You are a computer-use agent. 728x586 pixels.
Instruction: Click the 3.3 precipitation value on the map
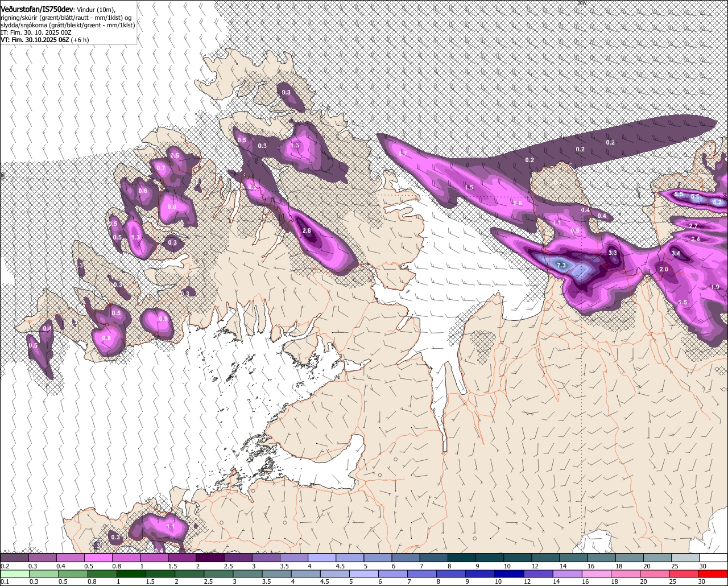[613, 253]
